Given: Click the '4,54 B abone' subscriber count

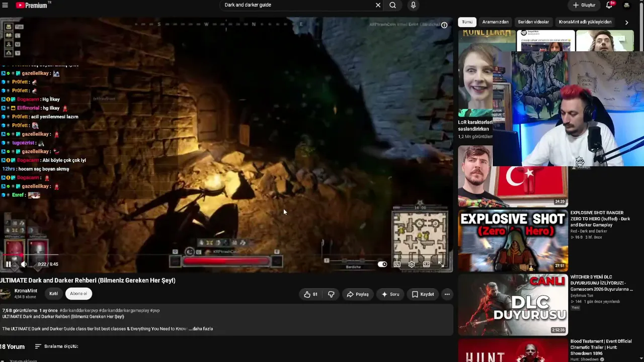Looking at the screenshot, I should tap(26, 297).
